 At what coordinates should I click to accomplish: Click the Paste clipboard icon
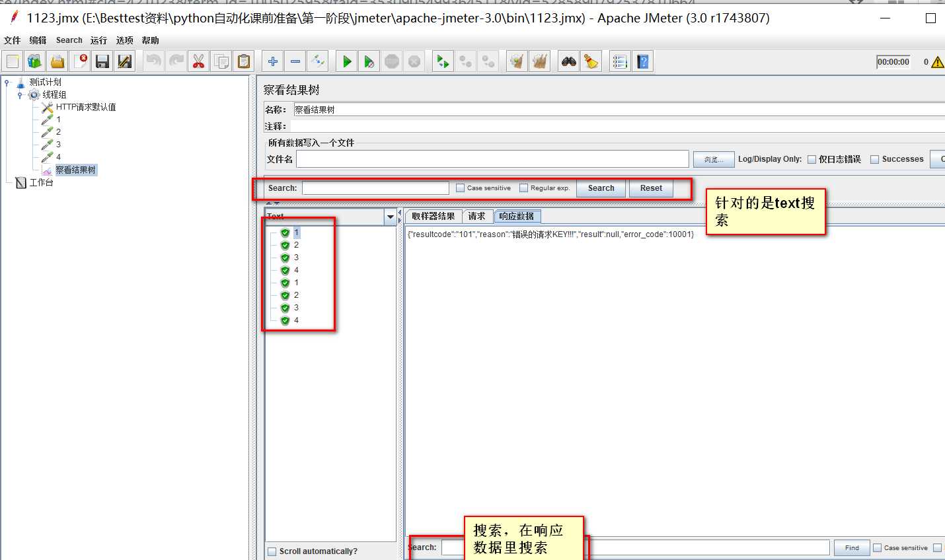[x=244, y=61]
